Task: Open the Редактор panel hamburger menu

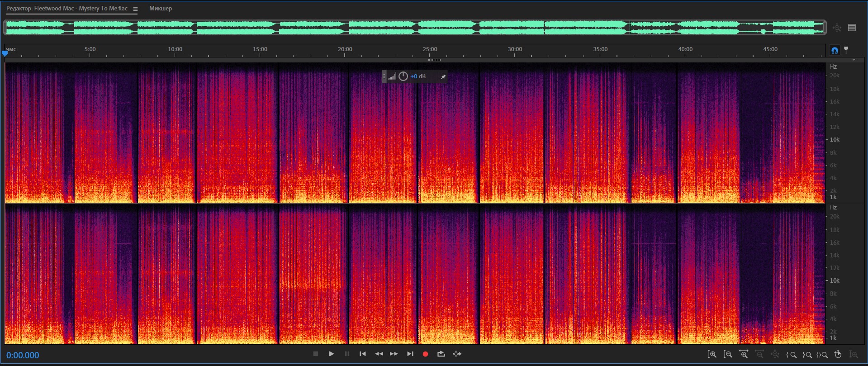Action: coord(135,9)
